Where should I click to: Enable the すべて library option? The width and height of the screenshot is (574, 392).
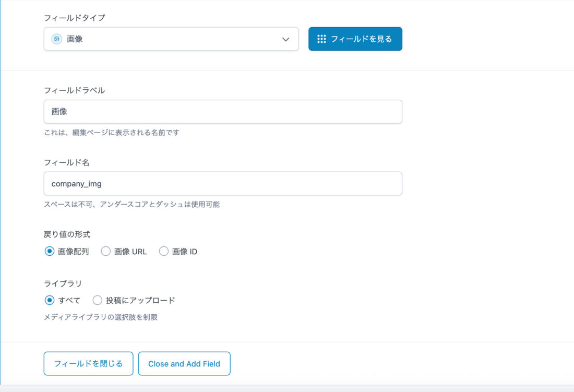[x=49, y=300]
